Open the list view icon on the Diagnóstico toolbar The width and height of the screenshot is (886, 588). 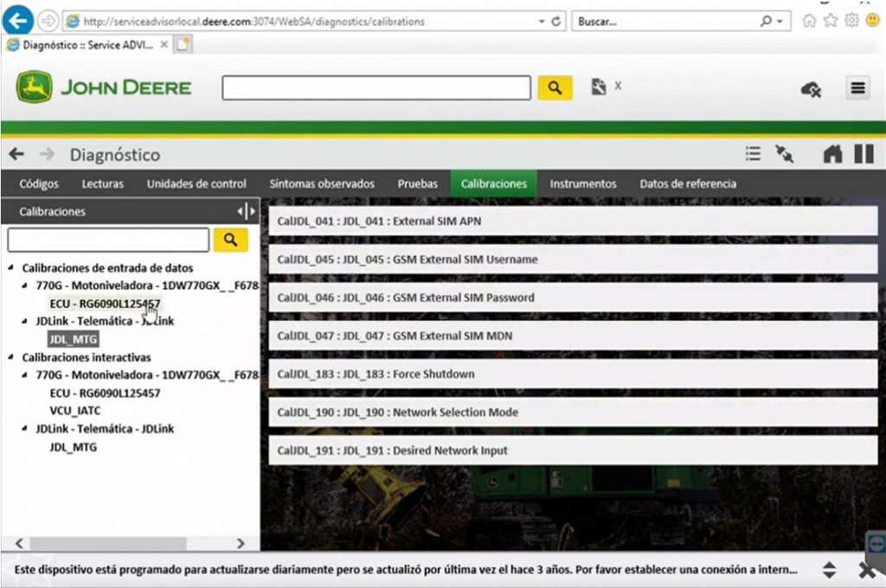click(752, 153)
